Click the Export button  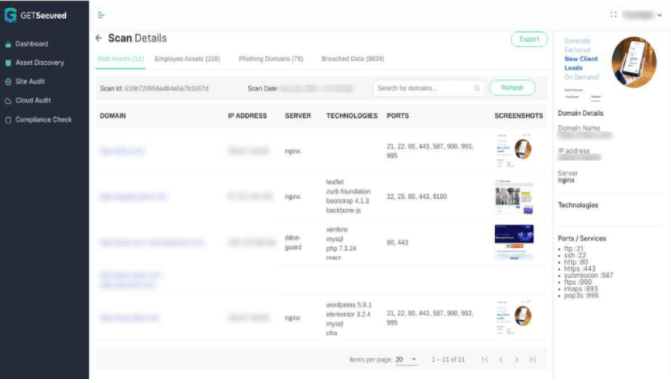(x=529, y=39)
